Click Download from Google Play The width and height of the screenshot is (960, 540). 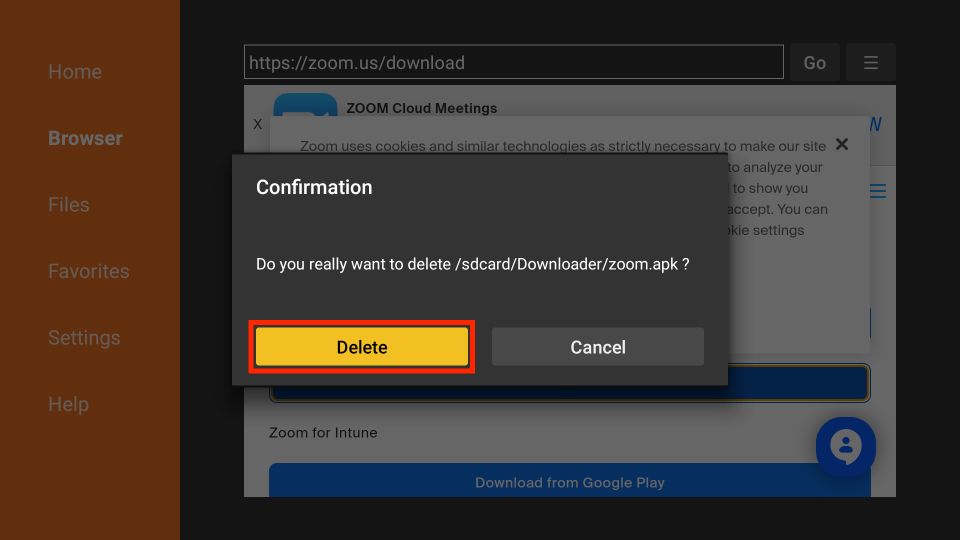point(569,481)
